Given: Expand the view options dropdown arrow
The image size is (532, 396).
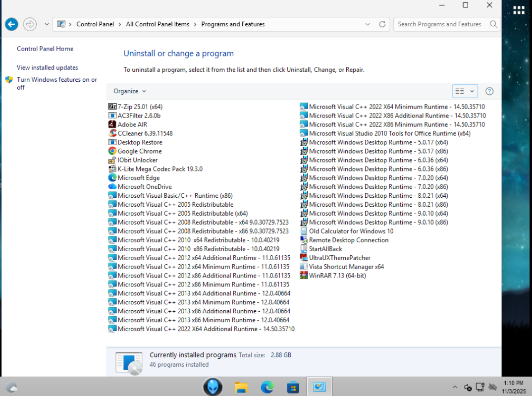Looking at the screenshot, I should [x=472, y=91].
